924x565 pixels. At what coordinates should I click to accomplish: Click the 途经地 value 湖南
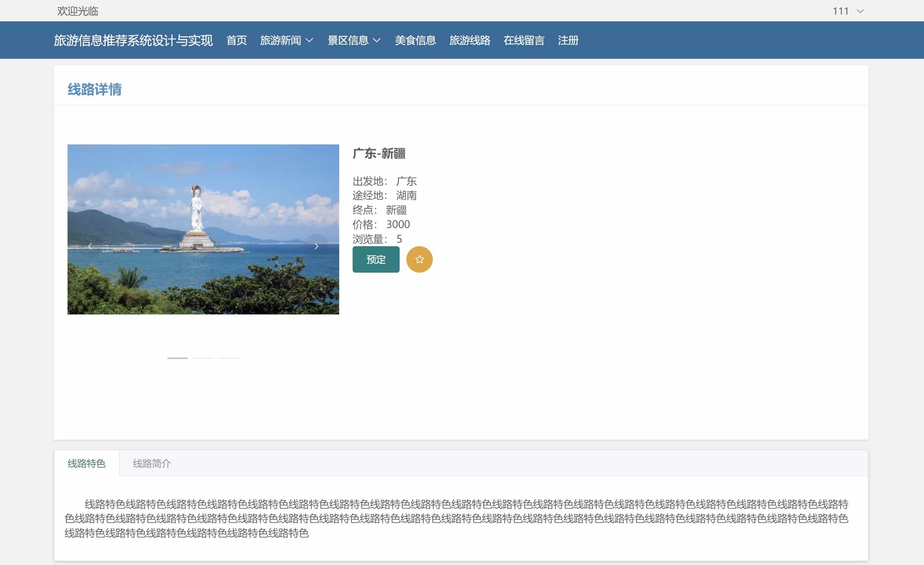(406, 195)
